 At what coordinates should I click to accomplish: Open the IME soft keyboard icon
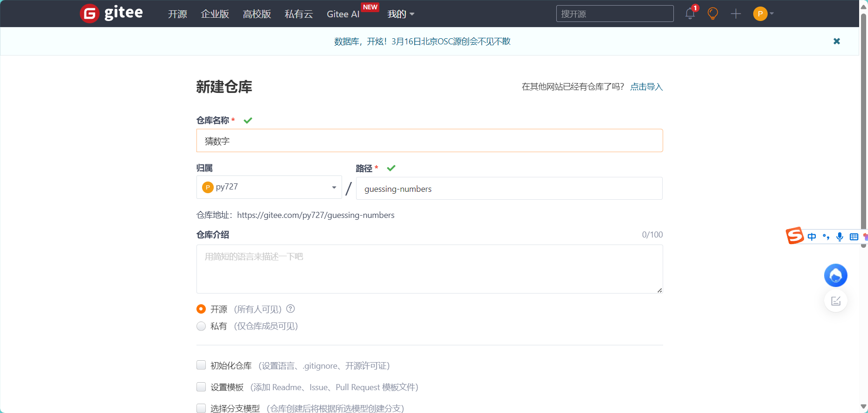click(x=854, y=237)
